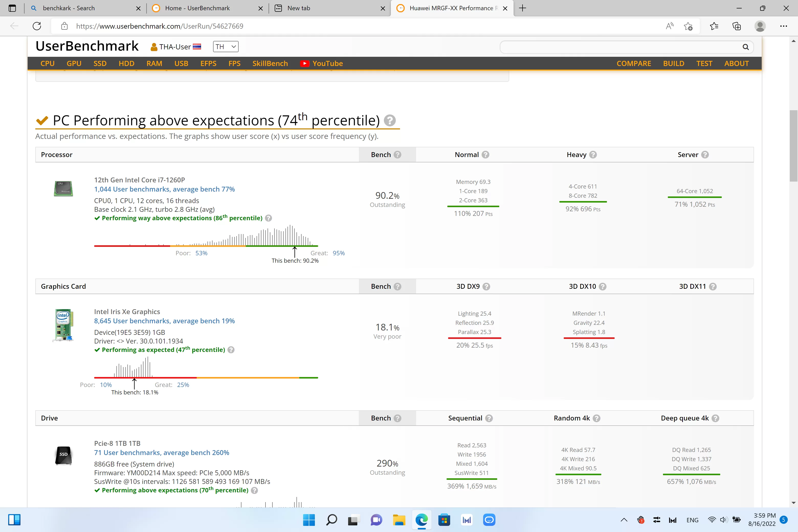Viewport: 798px width, 532px height.
Task: Open Edge Settings and more menu
Action: 783,26
